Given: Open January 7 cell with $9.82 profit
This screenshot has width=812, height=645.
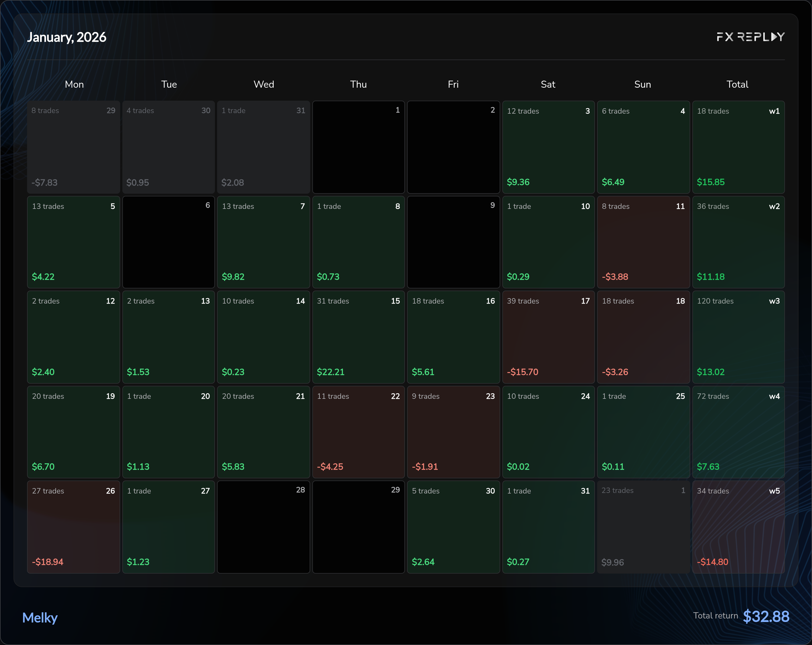Looking at the screenshot, I should [x=263, y=242].
